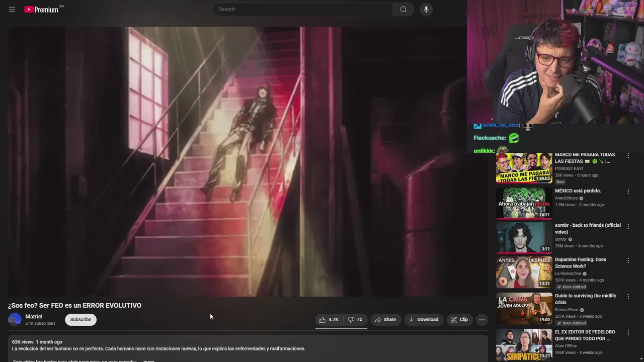Screen dimensions: 644x362
Task: Activate voice search microphone
Action: pyautogui.click(x=426, y=9)
